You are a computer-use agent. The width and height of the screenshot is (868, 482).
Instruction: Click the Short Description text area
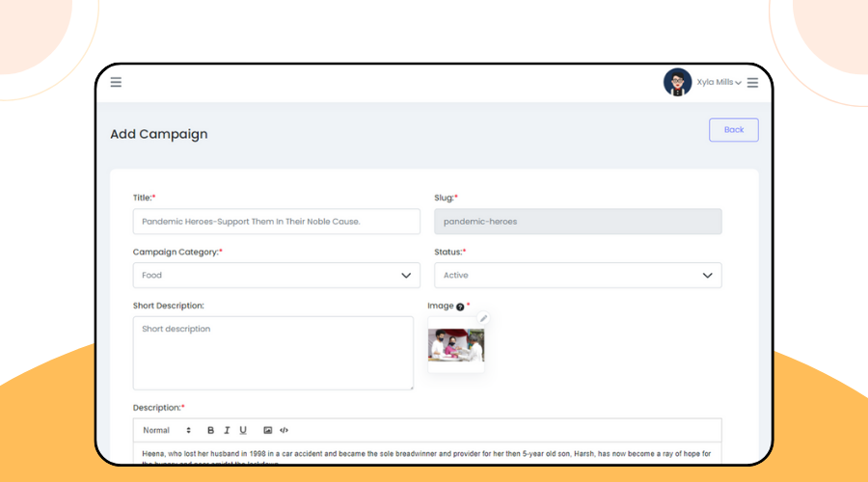(x=273, y=353)
